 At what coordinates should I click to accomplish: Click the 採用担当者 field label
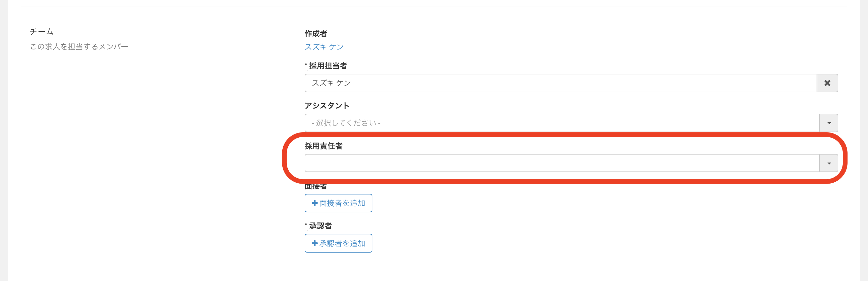tap(328, 66)
